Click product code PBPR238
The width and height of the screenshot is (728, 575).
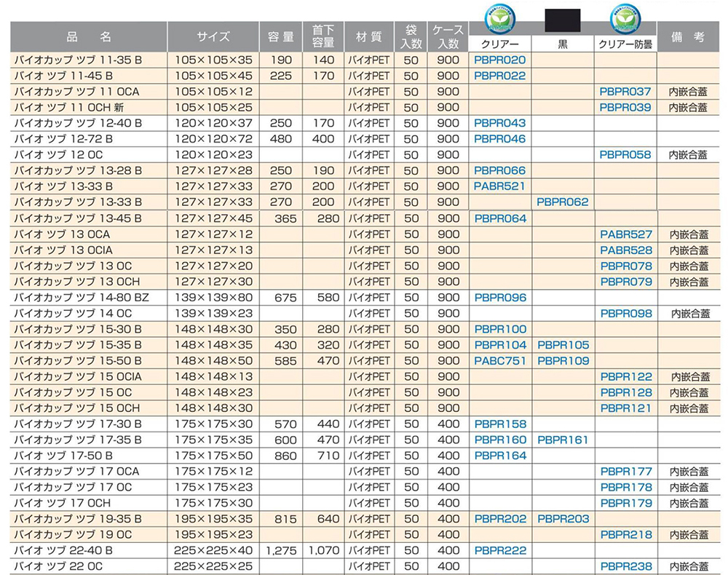pyautogui.click(x=626, y=566)
